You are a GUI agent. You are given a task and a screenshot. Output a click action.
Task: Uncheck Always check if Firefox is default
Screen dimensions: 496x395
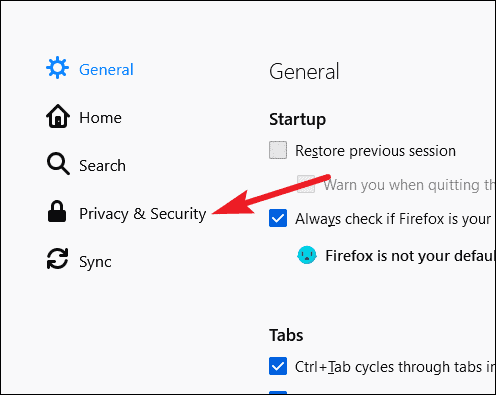click(278, 218)
